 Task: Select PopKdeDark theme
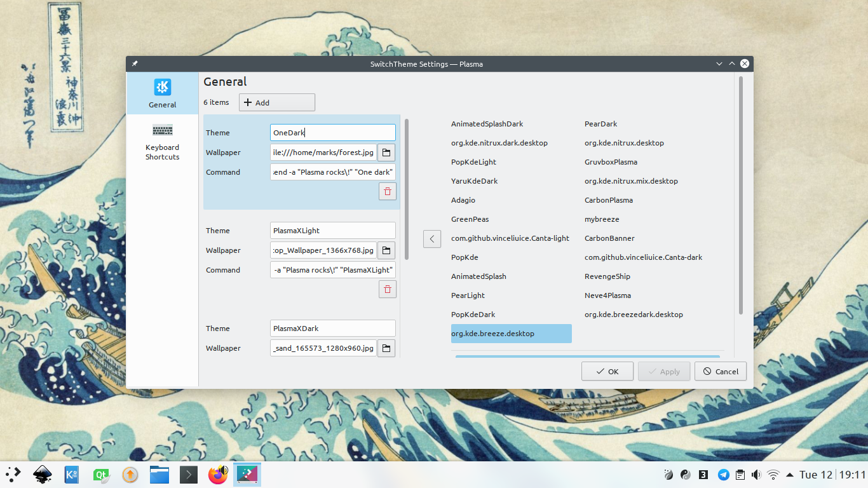click(473, 315)
